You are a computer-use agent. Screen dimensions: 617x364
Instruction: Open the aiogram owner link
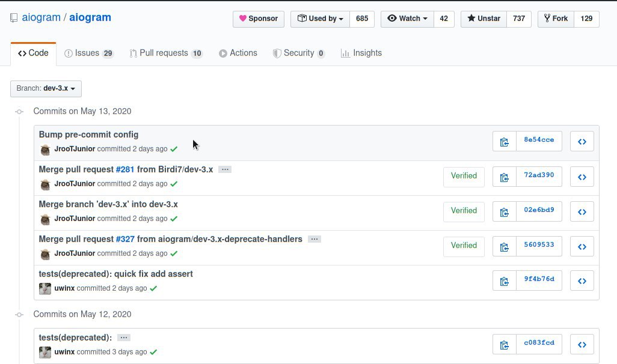coord(41,17)
